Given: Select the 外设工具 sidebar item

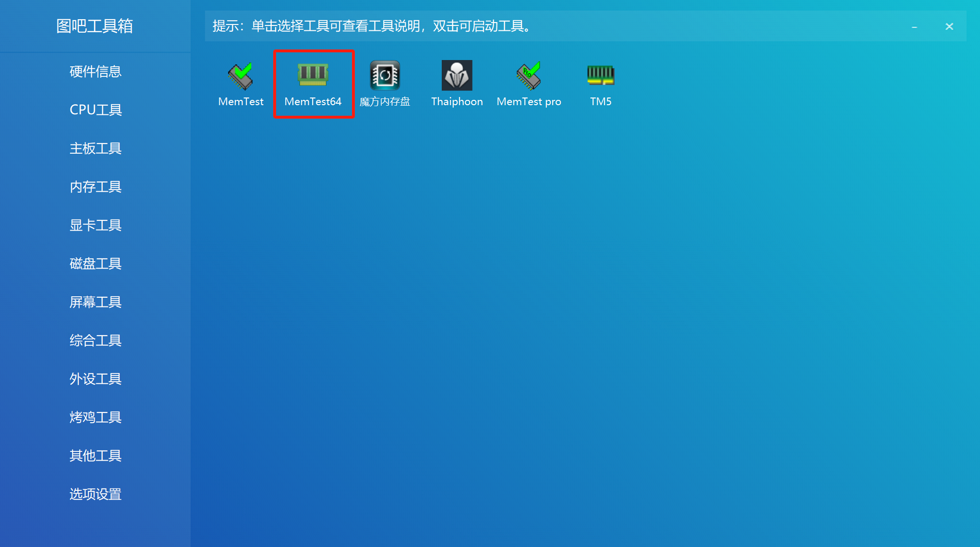Looking at the screenshot, I should click(x=95, y=379).
